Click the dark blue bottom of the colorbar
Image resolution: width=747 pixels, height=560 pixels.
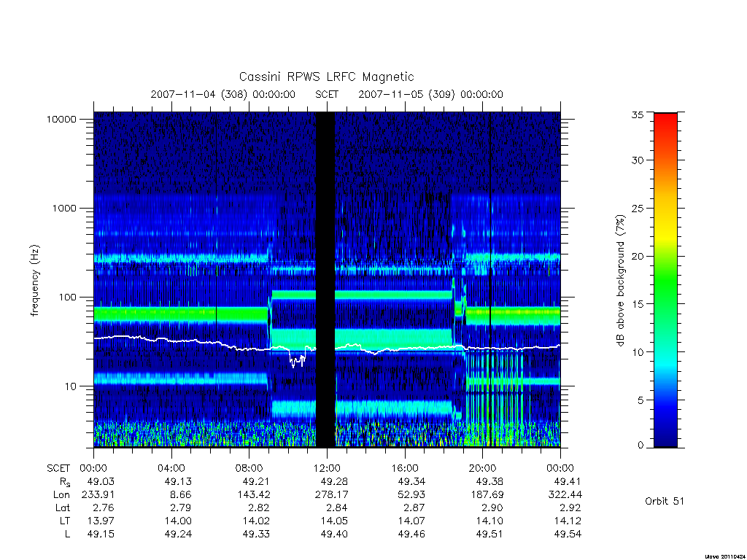(x=665, y=438)
